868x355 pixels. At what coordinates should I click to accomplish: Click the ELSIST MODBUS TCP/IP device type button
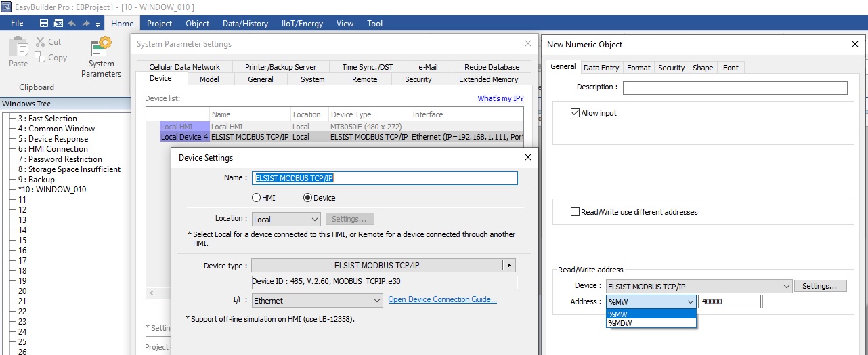pyautogui.click(x=376, y=265)
